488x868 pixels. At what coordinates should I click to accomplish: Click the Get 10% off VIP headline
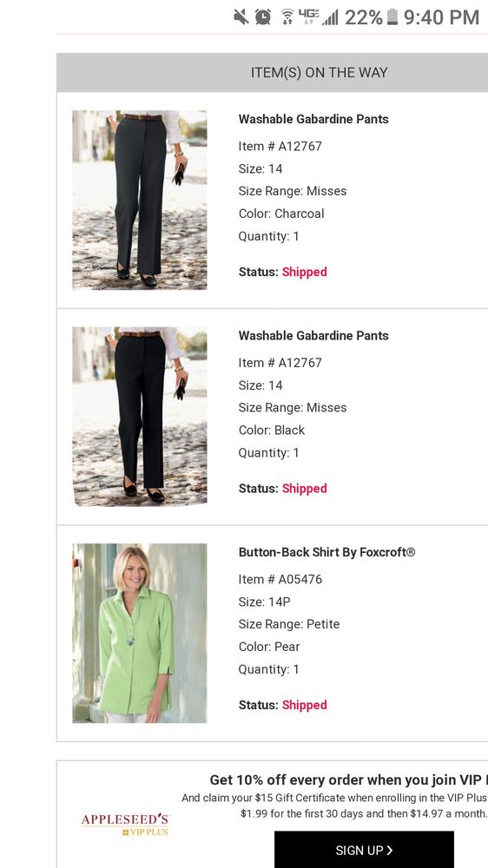pos(348,780)
